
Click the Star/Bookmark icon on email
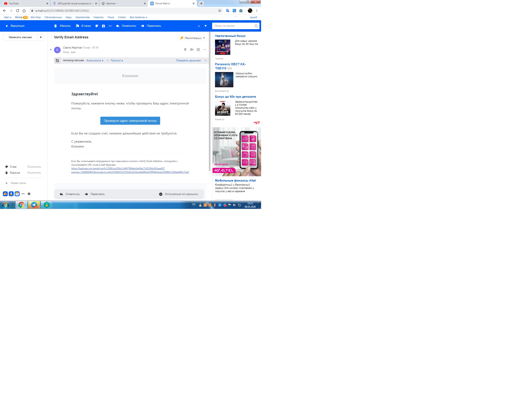(x=185, y=49)
